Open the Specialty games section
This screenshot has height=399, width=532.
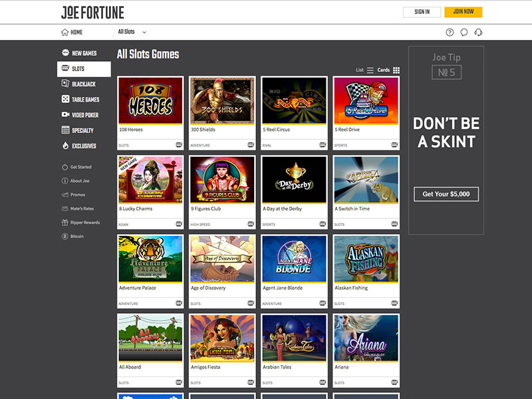click(x=64, y=130)
